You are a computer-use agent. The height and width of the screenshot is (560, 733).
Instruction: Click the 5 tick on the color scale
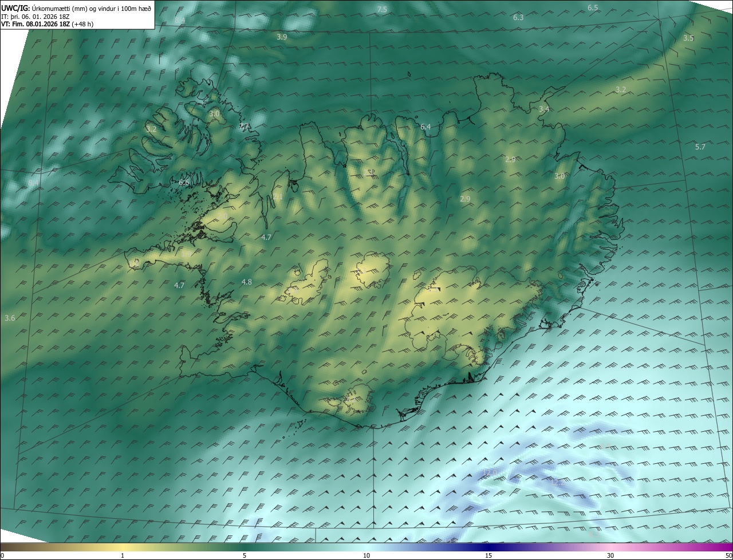(245, 555)
